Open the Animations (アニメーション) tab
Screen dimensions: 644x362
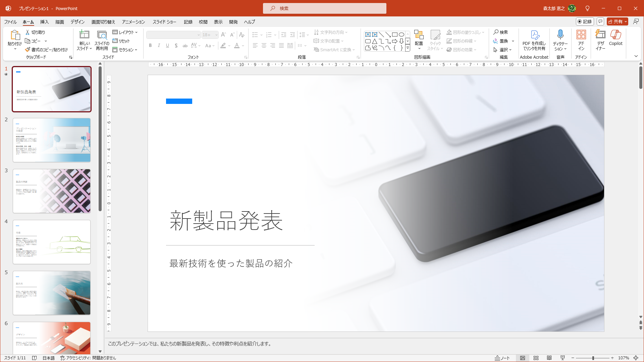pos(133,22)
